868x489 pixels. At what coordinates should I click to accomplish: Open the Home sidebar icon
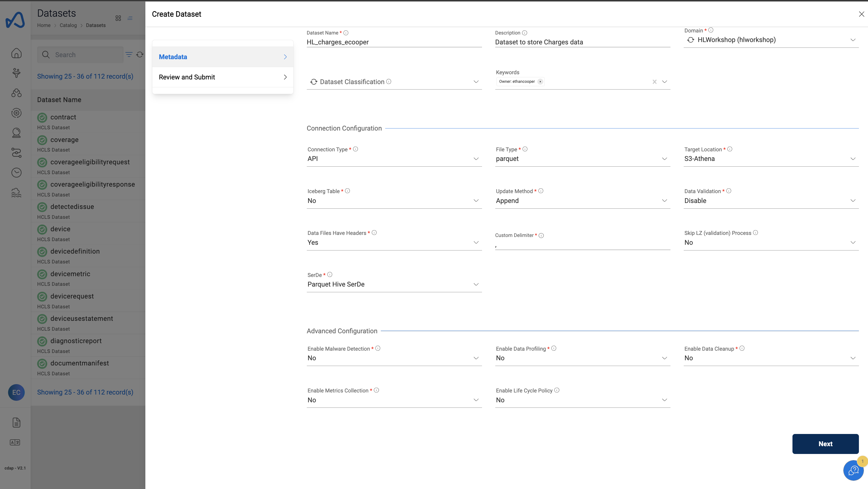16,53
